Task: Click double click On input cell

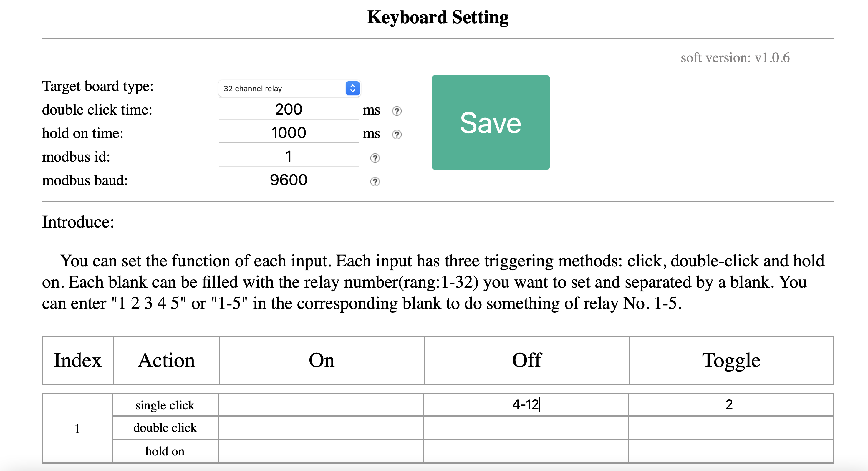Action: point(320,428)
